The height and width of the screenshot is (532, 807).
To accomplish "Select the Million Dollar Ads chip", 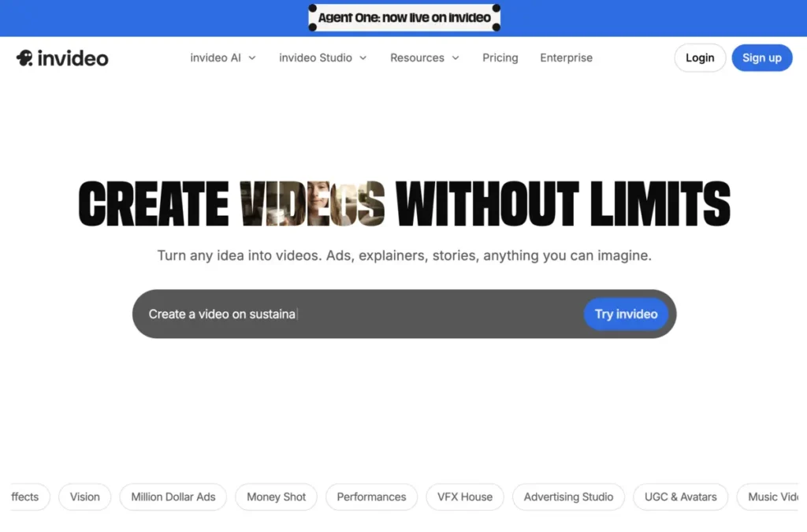I will [173, 497].
